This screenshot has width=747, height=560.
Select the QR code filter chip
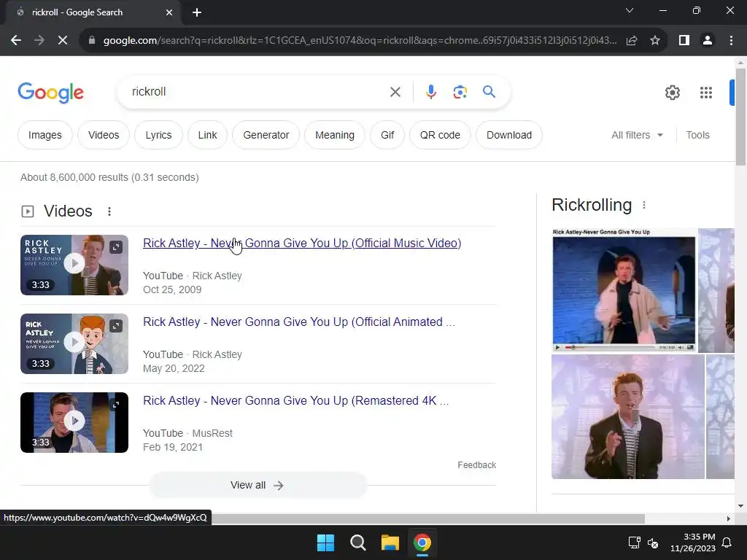point(440,135)
